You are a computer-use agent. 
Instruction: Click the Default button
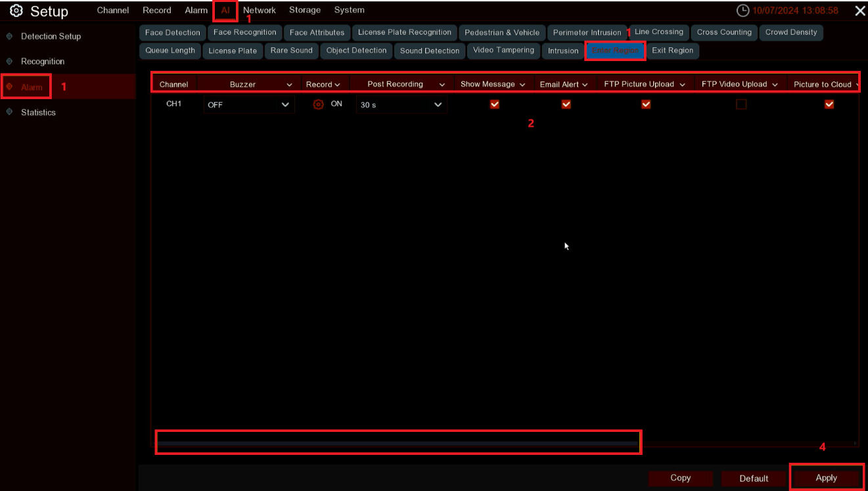pyautogui.click(x=754, y=479)
